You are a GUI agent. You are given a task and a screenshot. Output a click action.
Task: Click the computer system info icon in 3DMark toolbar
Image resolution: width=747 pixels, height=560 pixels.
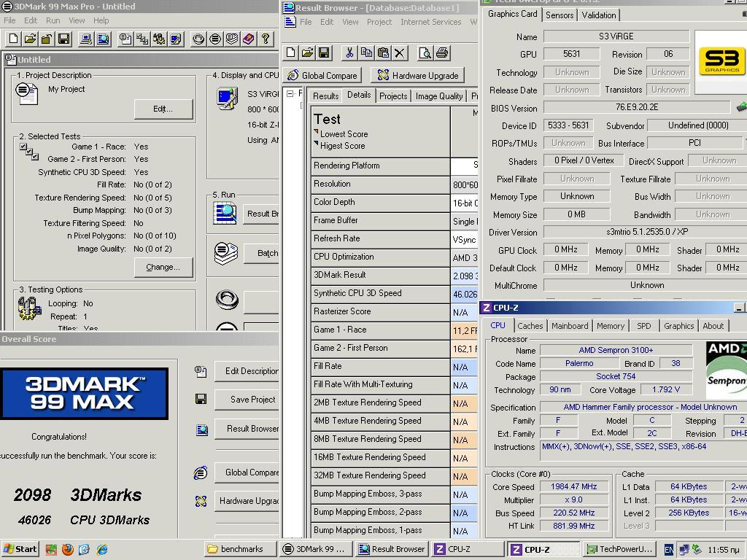pyautogui.click(x=86, y=39)
